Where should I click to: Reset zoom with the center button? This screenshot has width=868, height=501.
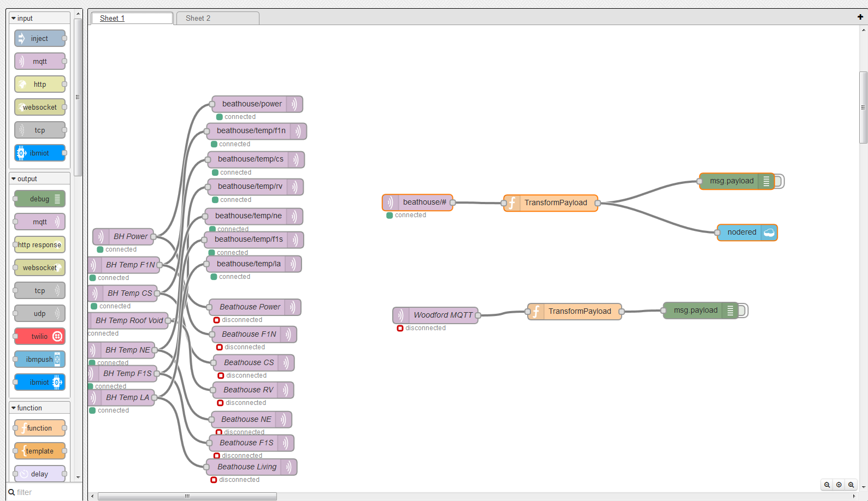[x=839, y=485]
